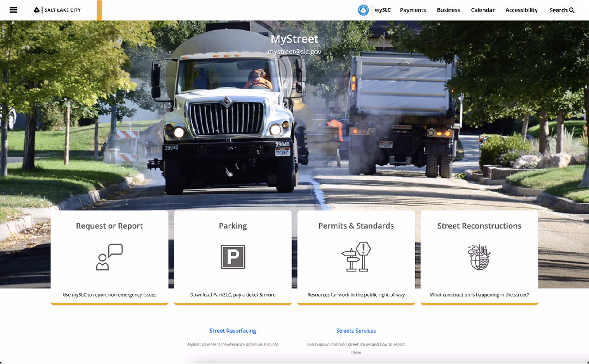Select the Parking card heading
This screenshot has width=589, height=364.
233,226
